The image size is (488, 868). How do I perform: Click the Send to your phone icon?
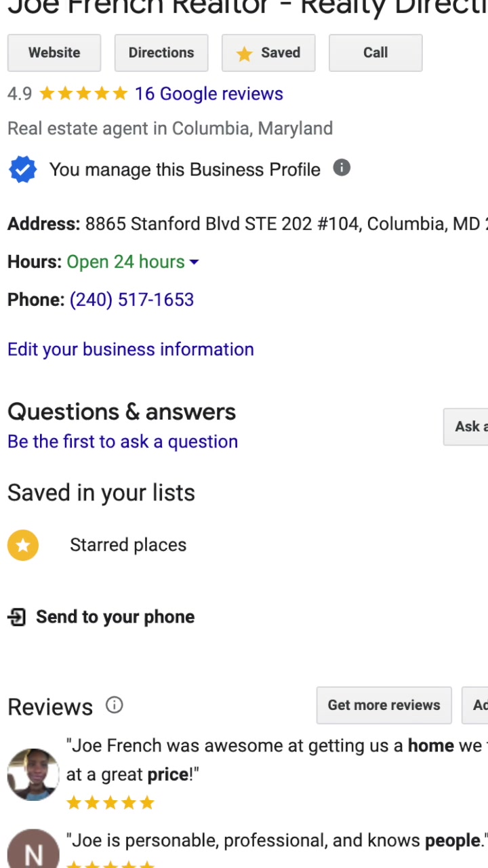pyautogui.click(x=17, y=617)
